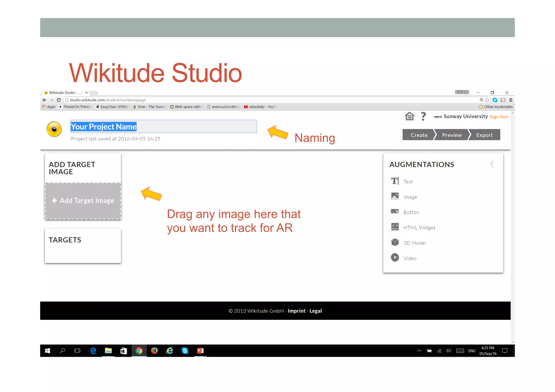Click the page vertical scrollbar

(x=512, y=228)
